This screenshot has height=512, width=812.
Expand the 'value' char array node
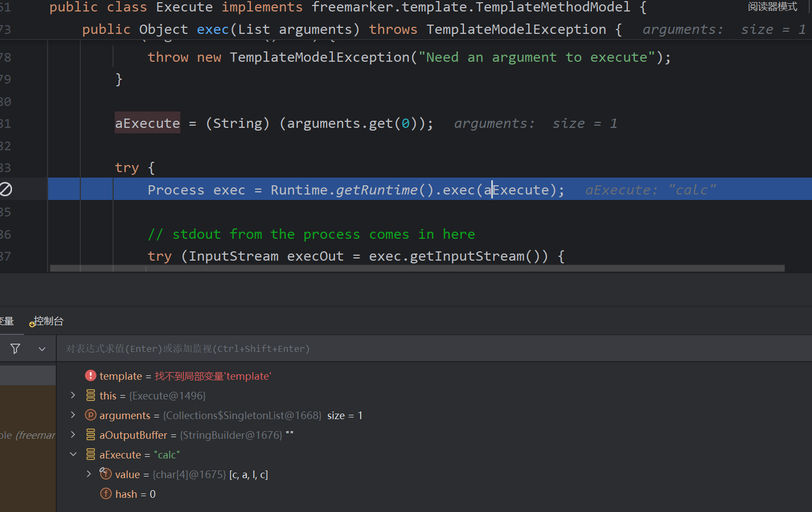click(x=89, y=474)
